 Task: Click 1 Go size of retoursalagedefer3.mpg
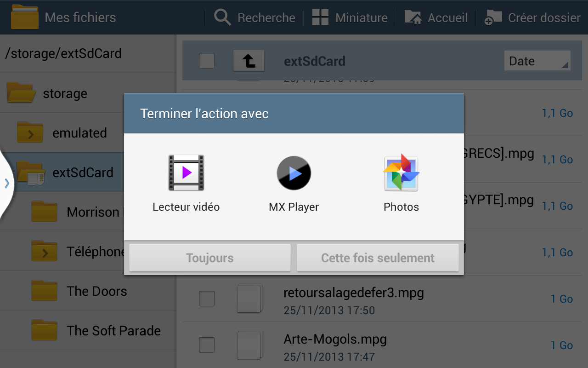tap(562, 299)
